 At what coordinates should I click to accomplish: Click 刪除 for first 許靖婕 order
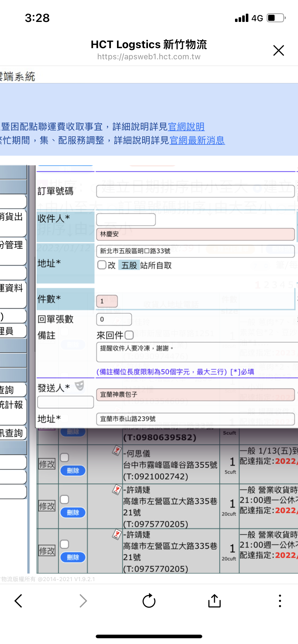click(x=73, y=512)
